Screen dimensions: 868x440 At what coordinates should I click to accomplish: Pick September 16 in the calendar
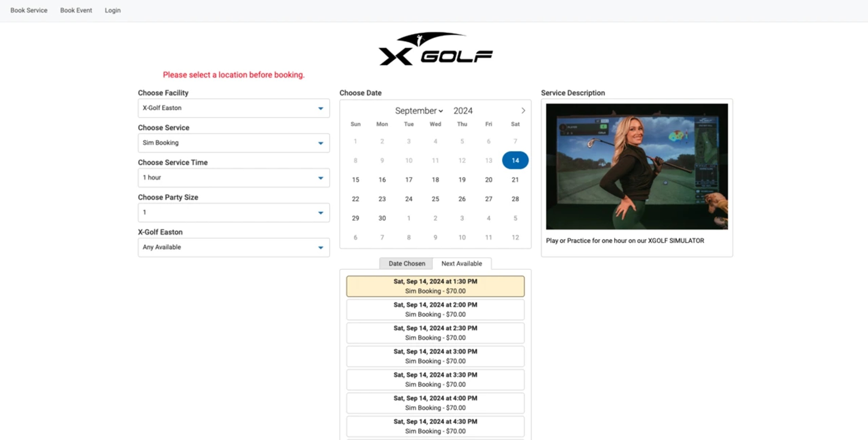click(x=382, y=180)
